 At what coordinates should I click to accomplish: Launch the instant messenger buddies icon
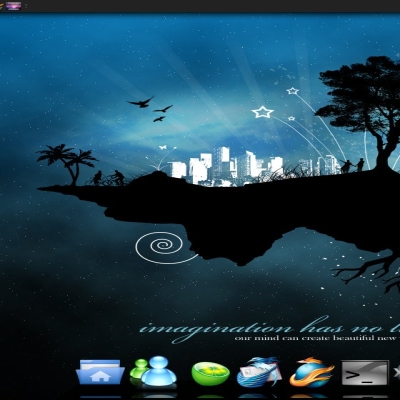pos(153,372)
